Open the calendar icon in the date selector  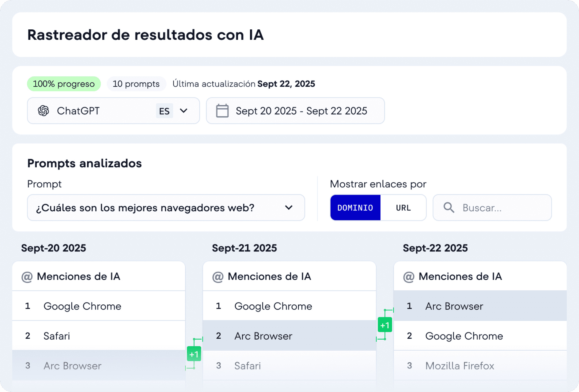223,111
